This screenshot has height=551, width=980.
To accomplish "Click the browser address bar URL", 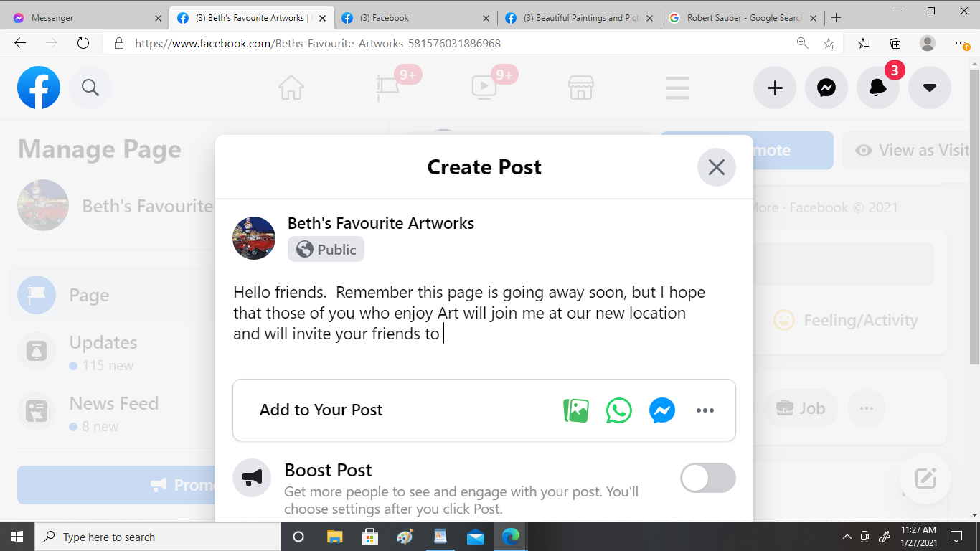I will pos(318,43).
